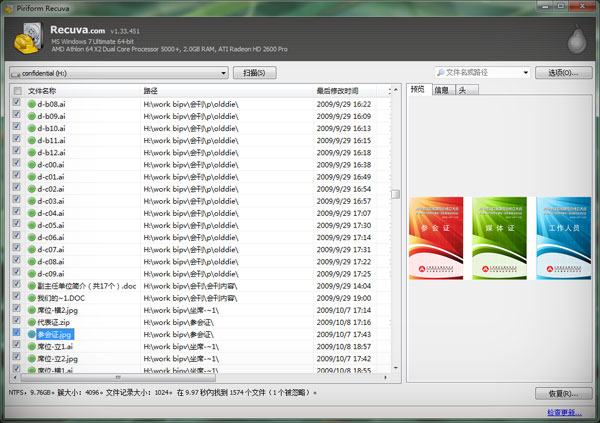
Task: Open the 选项(O)... options button
Action: [563, 72]
